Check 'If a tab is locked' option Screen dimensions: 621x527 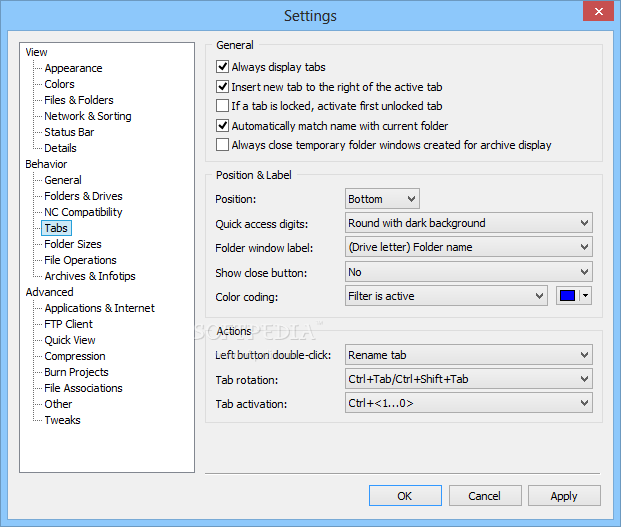pos(222,106)
